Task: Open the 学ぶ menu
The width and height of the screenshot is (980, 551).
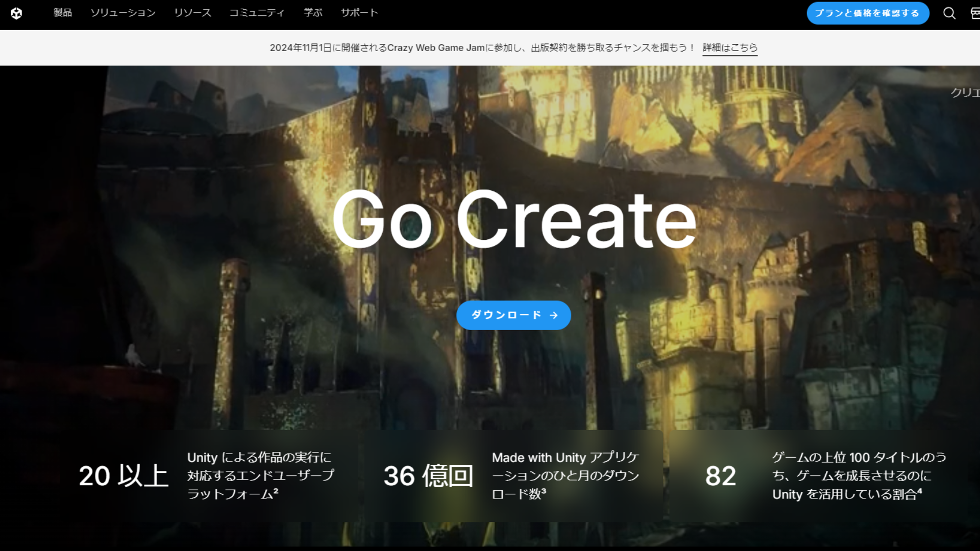Action: tap(313, 13)
